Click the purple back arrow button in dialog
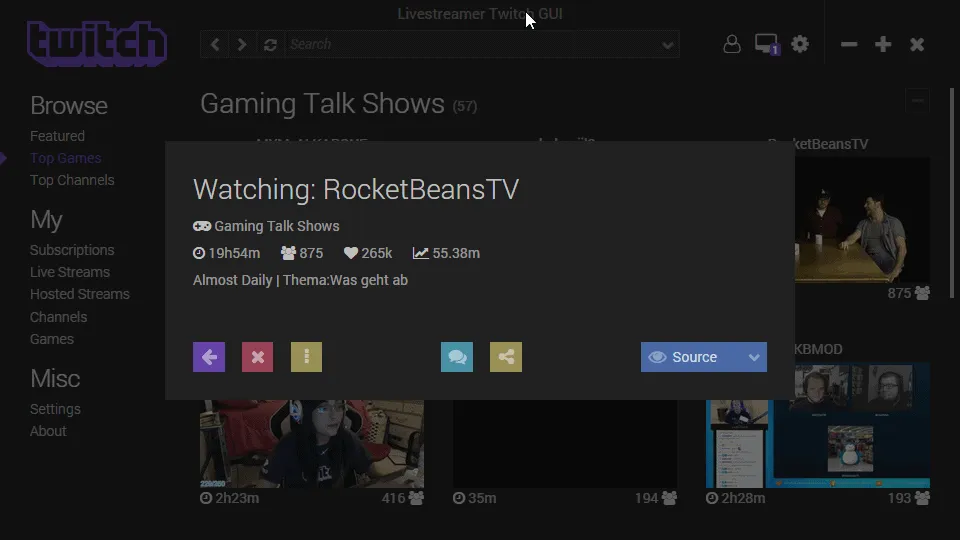 tap(209, 357)
